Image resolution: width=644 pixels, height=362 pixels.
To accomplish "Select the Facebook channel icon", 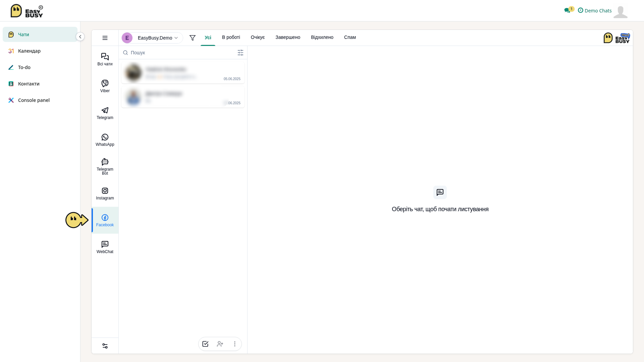I will coord(105,218).
